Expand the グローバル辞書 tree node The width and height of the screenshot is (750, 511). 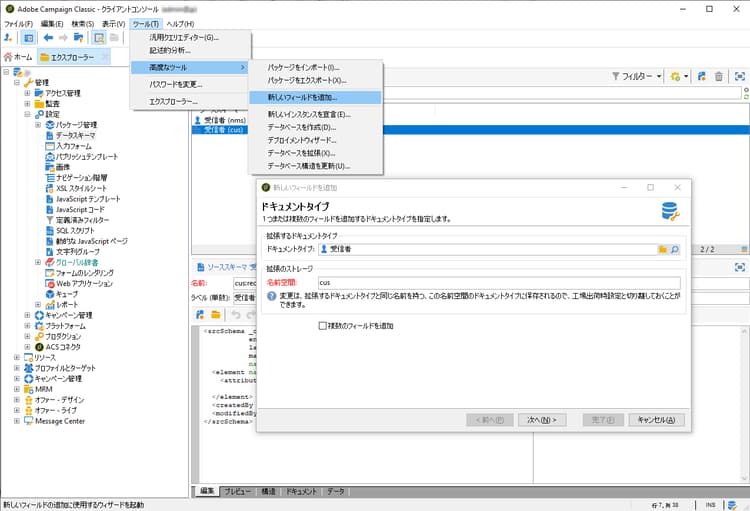38,262
